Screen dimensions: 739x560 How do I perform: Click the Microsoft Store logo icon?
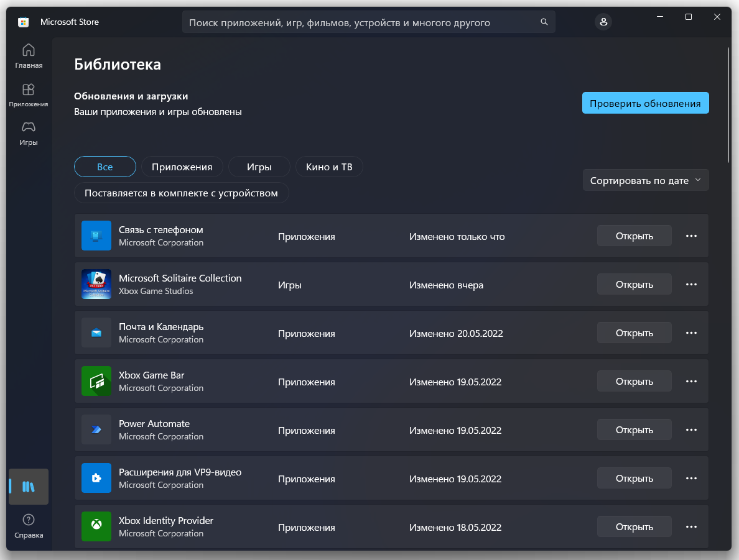click(23, 22)
